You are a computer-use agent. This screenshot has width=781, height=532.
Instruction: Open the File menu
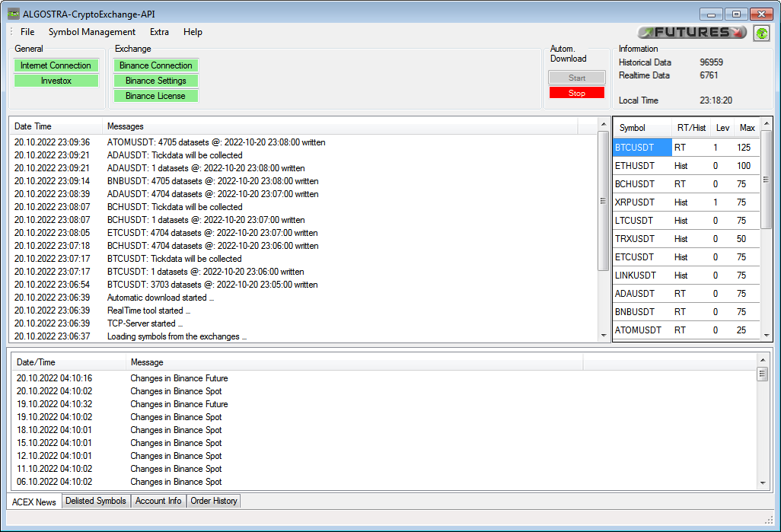tap(27, 32)
